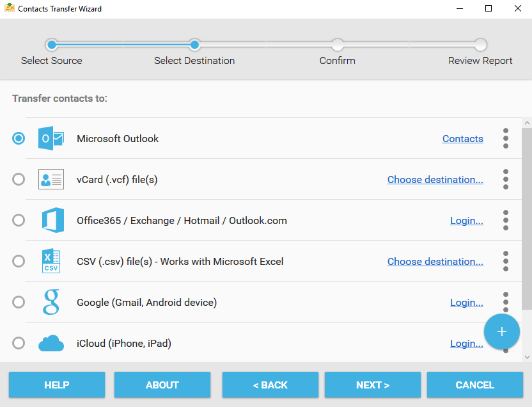Go to the Select Destination step

pos(194,60)
